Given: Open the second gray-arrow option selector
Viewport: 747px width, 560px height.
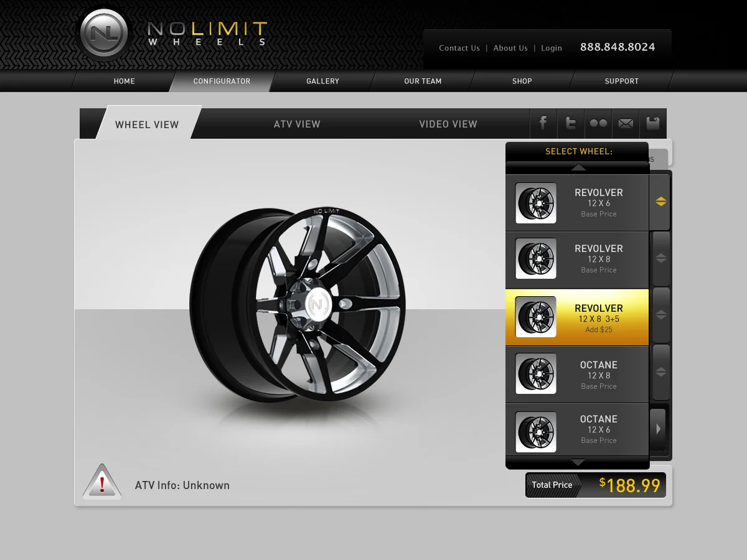Looking at the screenshot, I should tap(661, 258).
